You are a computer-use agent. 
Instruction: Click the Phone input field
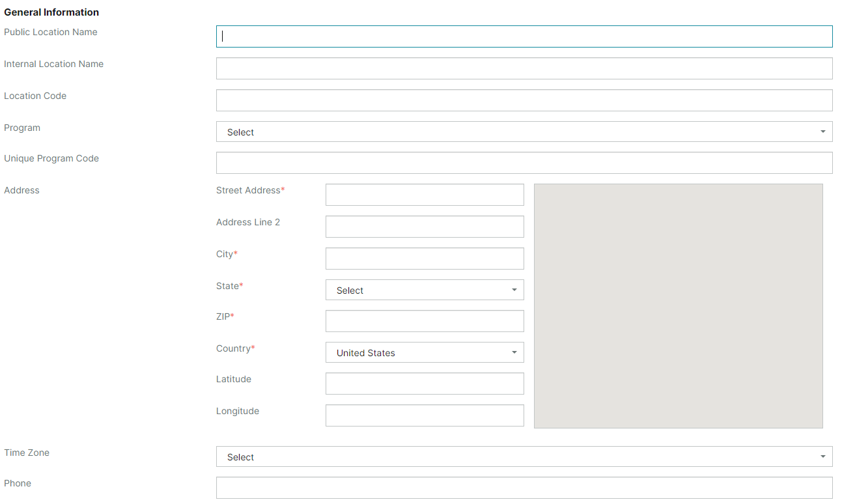524,488
